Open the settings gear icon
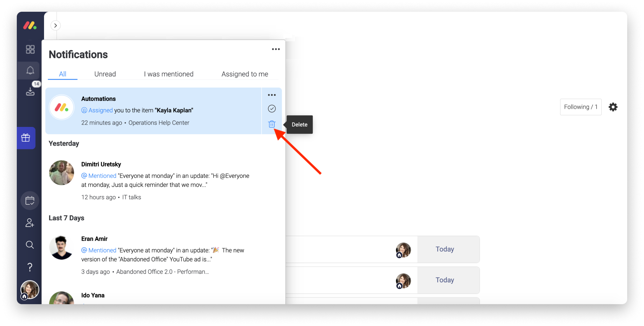The image size is (644, 326). 613,107
